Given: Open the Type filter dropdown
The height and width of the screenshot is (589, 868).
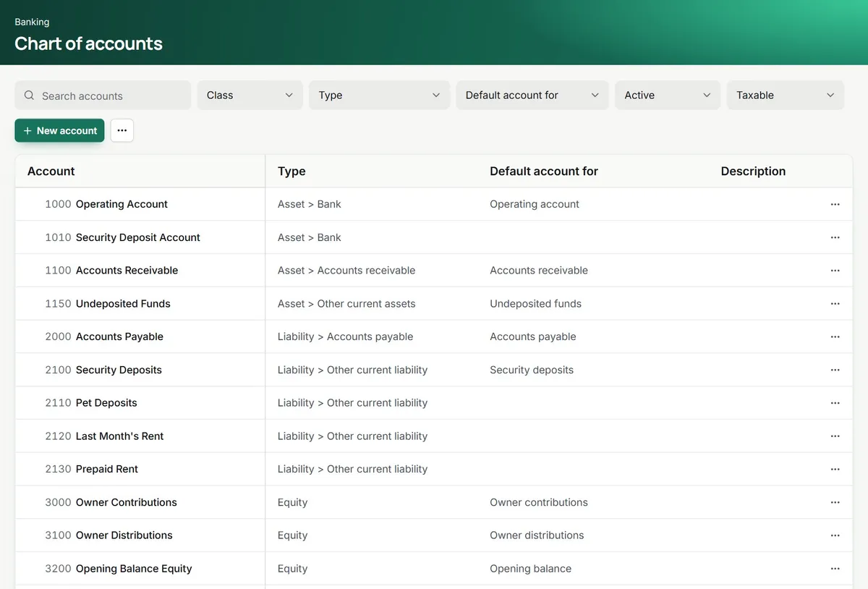Looking at the screenshot, I should coord(380,96).
